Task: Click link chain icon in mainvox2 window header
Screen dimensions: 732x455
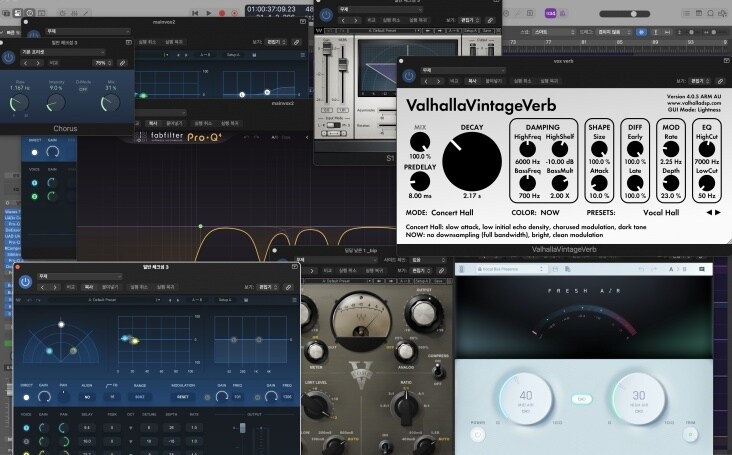Action: pyautogui.click(x=296, y=42)
